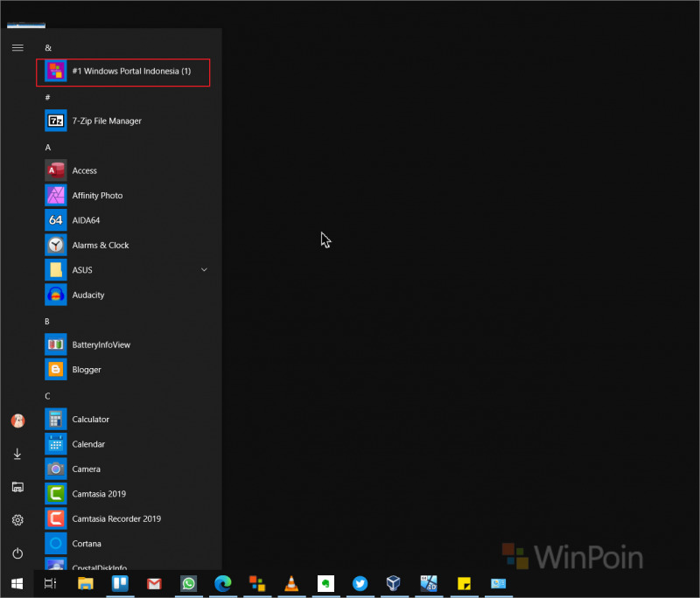Open the colored squares app on taskbar

[x=257, y=583]
